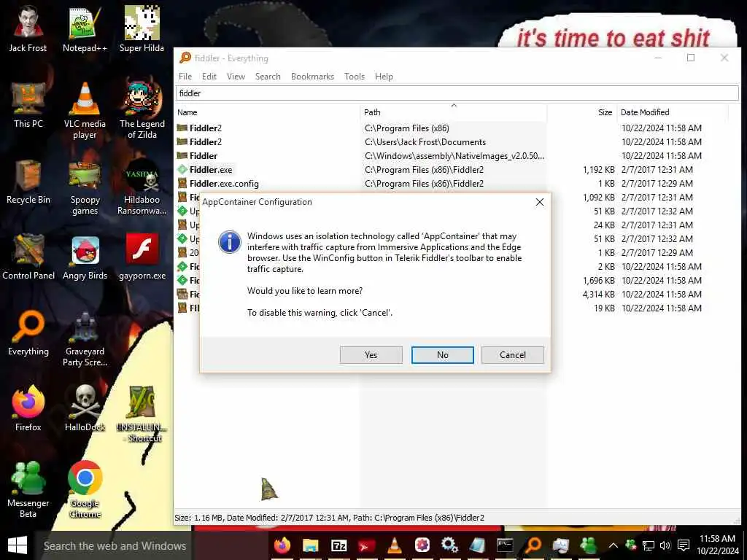
Task: Click the gears settings taskbar icon
Action: 449,545
